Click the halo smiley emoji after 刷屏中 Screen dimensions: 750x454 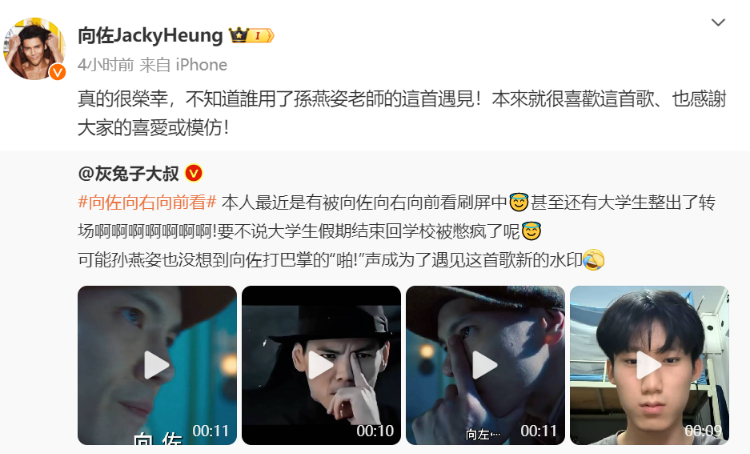pos(519,202)
